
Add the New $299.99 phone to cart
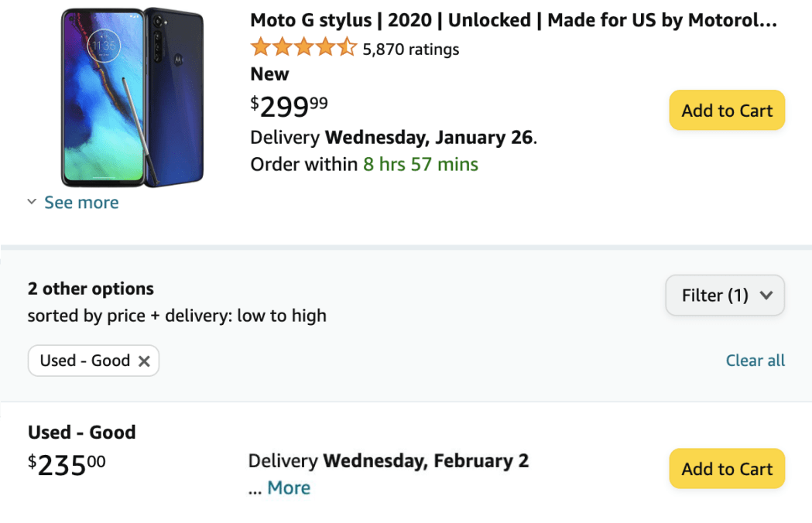(x=727, y=111)
